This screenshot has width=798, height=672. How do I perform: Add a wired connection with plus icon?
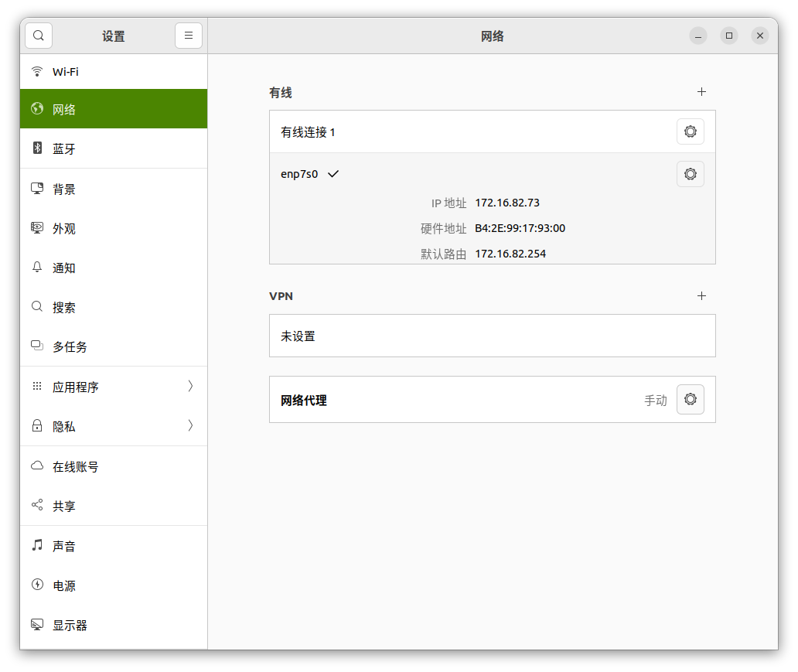[701, 92]
